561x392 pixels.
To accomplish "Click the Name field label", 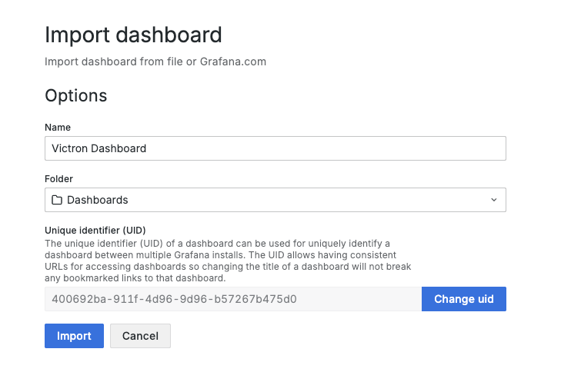I will [58, 128].
